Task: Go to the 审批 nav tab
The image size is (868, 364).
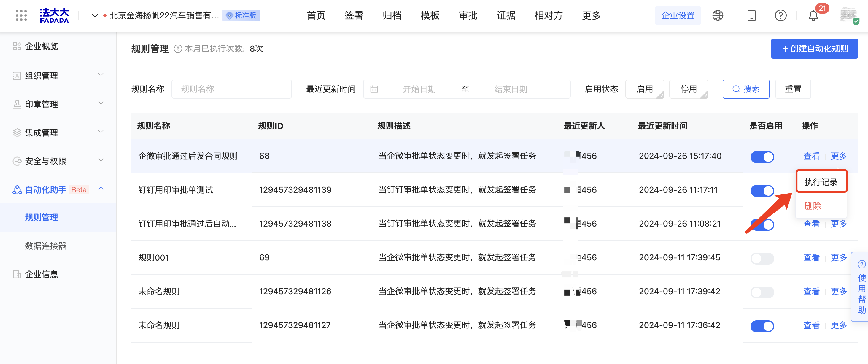Action: coord(468,15)
